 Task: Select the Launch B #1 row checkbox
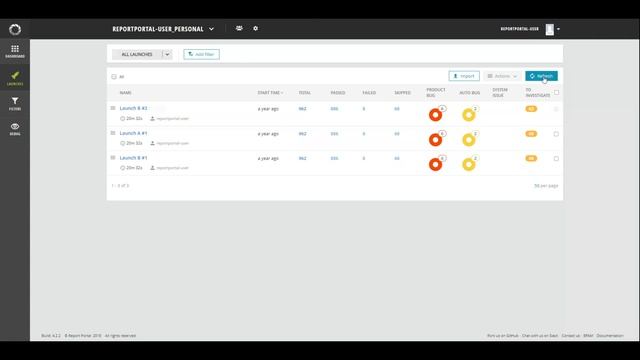pyautogui.click(x=556, y=158)
